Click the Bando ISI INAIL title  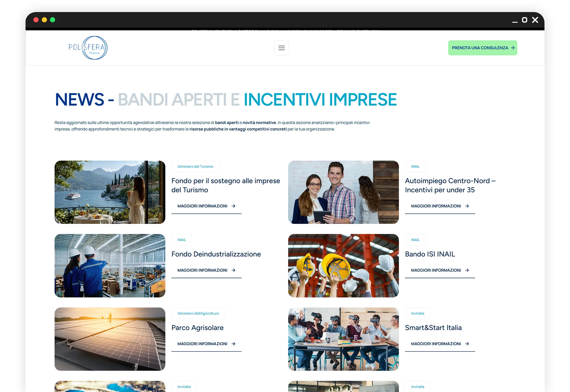tap(430, 254)
